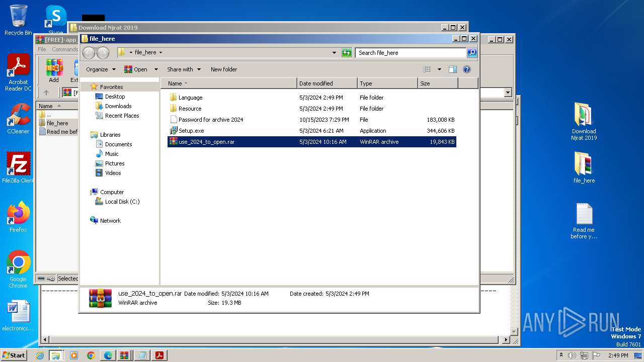Viewport: 644px width, 362px height.
Task: Open Desktop in Favorites
Action: coord(115,97)
